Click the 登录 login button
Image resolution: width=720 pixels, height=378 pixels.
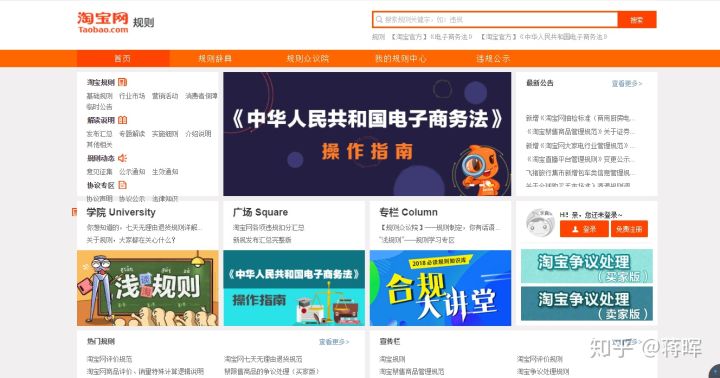point(584,229)
